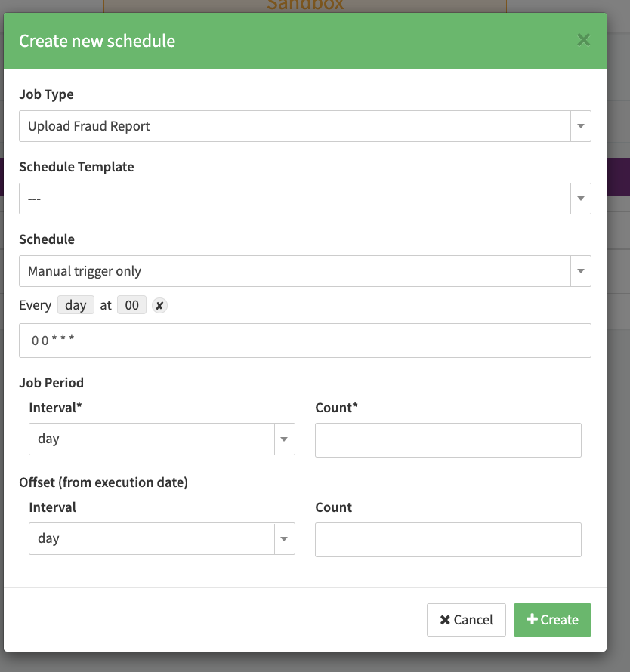
Task: Click the Create button
Action: tap(552, 620)
